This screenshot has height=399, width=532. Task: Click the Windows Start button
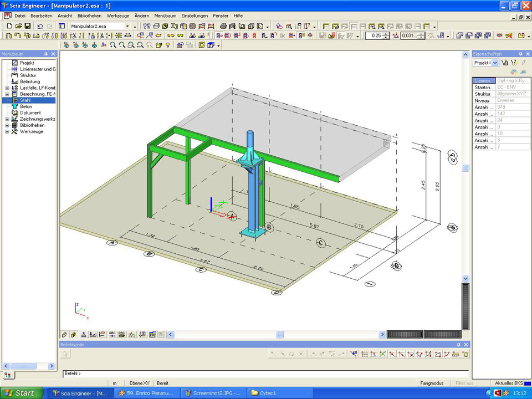(x=21, y=393)
